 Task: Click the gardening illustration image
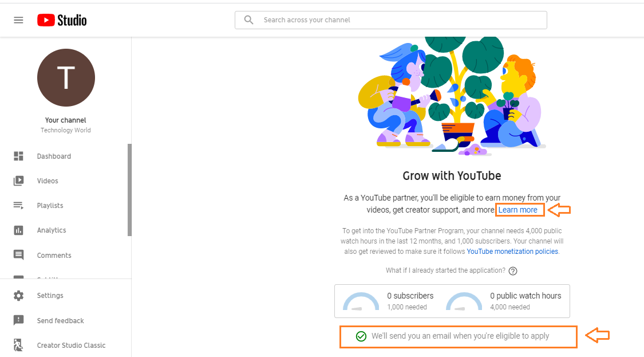click(452, 96)
